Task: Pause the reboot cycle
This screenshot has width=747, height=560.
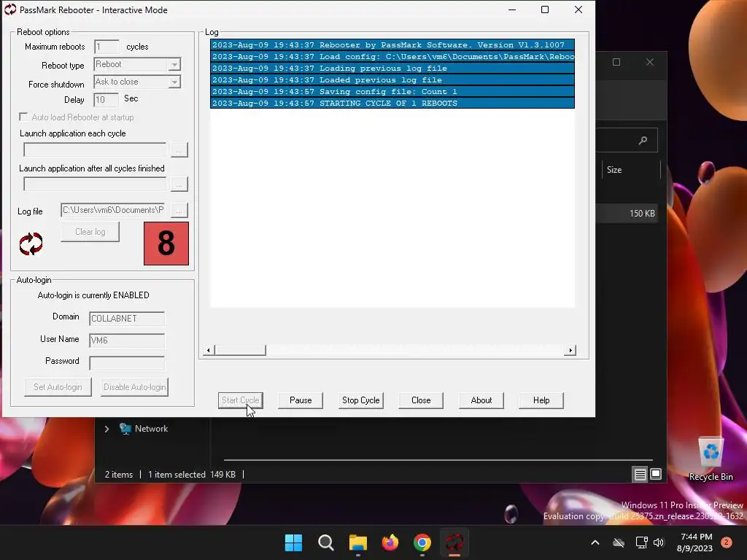Action: tap(301, 400)
